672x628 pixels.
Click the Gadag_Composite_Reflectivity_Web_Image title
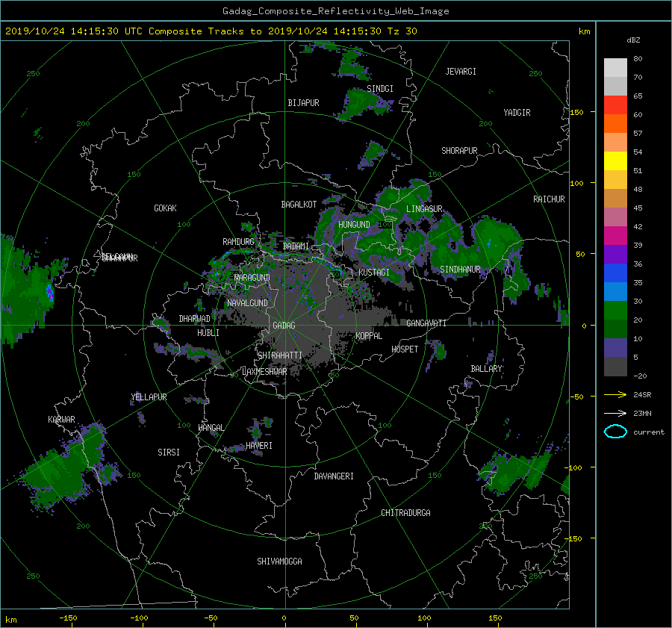click(335, 11)
